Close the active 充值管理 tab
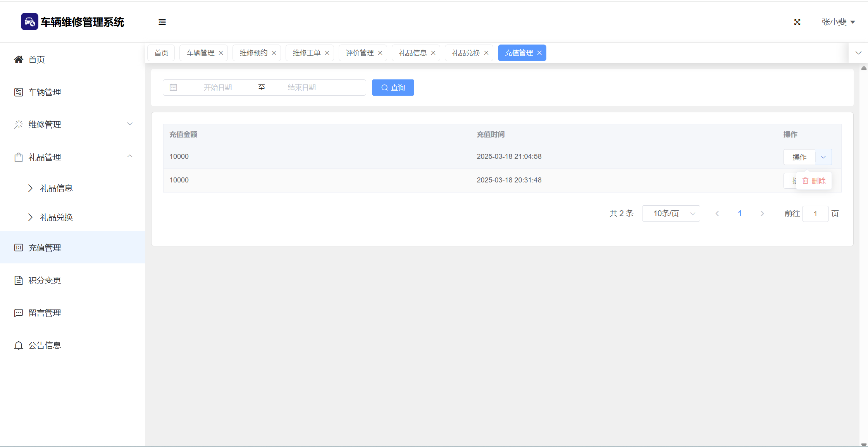 [539, 53]
